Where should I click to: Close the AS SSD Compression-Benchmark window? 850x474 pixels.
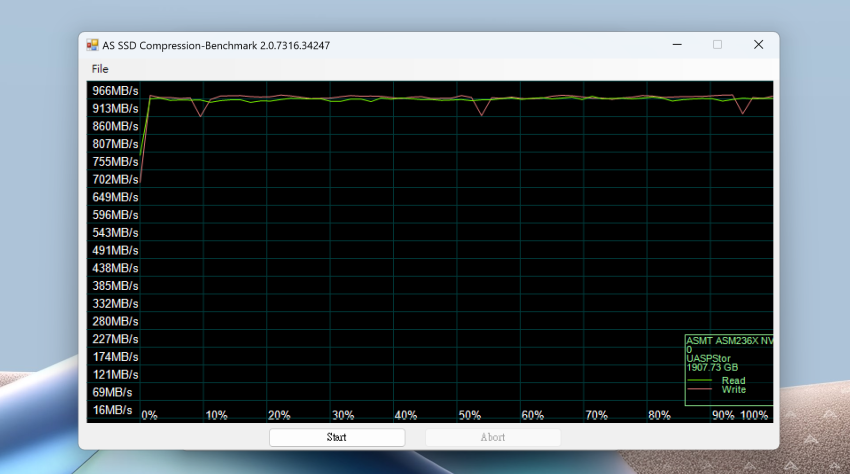pos(758,44)
